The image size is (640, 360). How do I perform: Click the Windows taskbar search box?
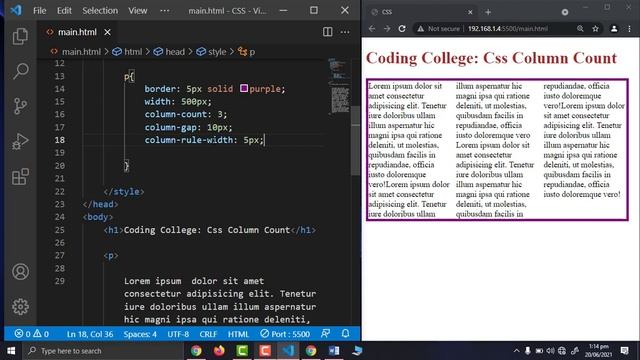(104, 351)
